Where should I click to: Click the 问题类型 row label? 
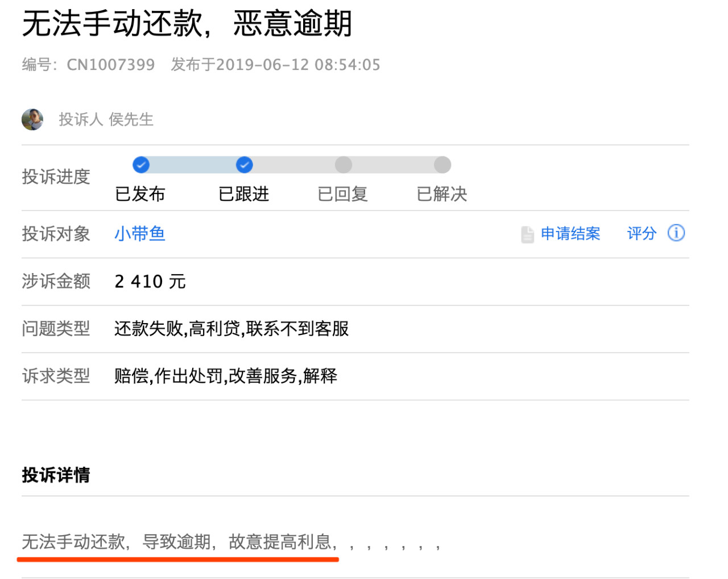[x=56, y=329]
